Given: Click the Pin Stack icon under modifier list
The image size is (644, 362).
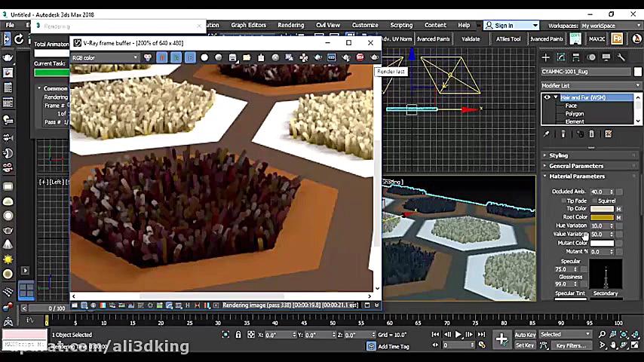Looking at the screenshot, I should pyautogui.click(x=547, y=134).
